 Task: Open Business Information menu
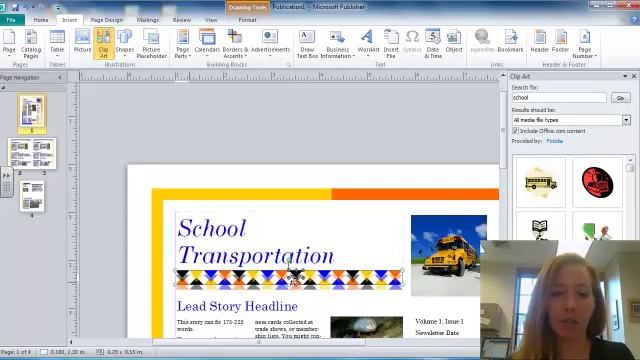pos(338,43)
